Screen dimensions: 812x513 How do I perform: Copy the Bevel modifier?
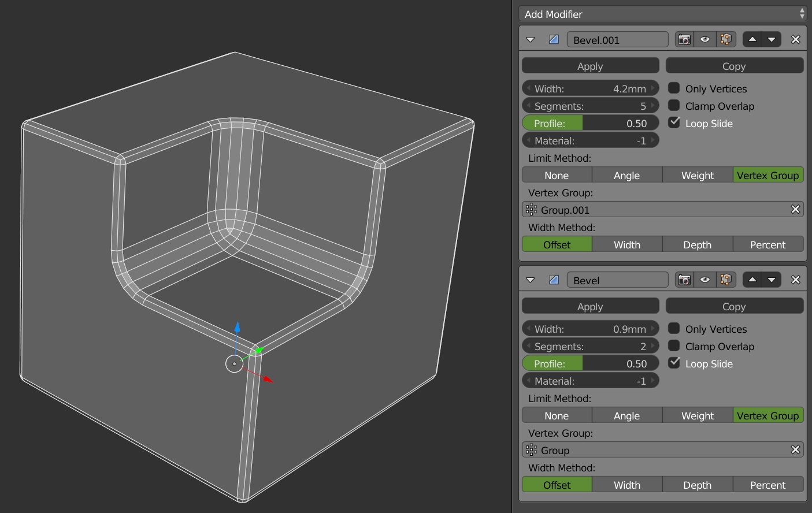coord(734,306)
